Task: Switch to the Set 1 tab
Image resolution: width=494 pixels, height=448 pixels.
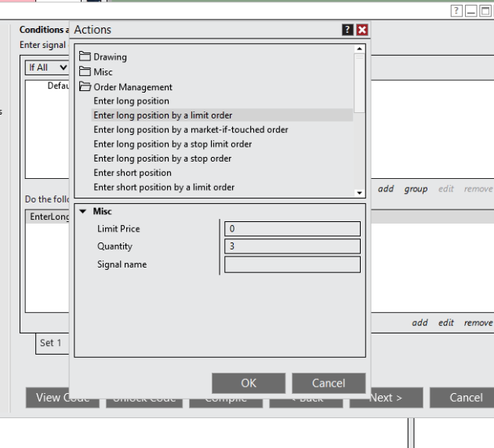Action: click(53, 343)
